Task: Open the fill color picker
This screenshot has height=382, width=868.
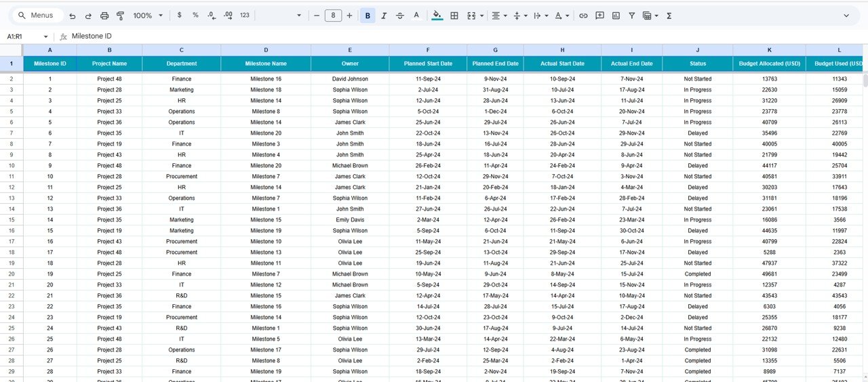Action: [437, 16]
